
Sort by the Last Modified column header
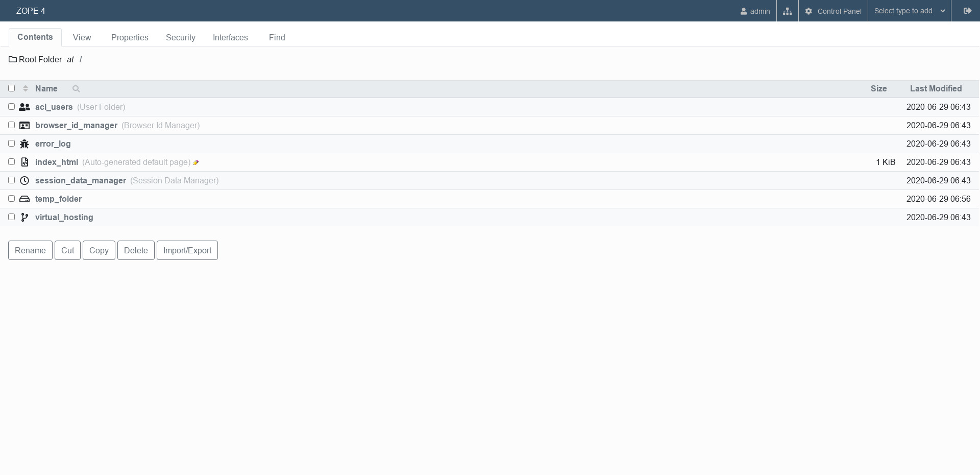[x=935, y=89]
